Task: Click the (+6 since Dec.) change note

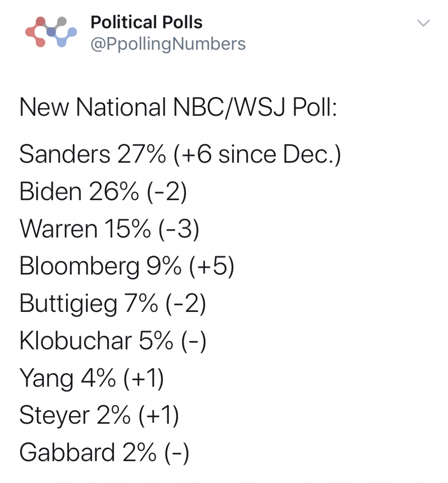Action: click(258, 154)
